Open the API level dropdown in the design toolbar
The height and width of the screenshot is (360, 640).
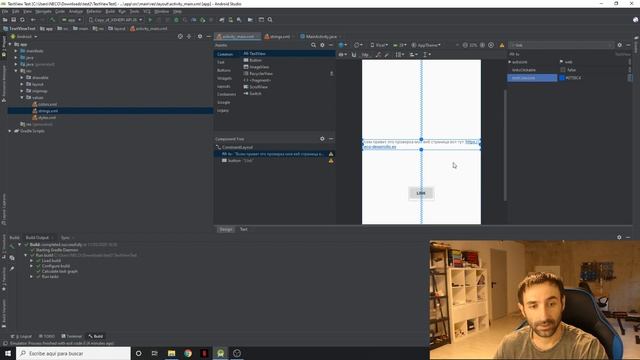[400, 45]
